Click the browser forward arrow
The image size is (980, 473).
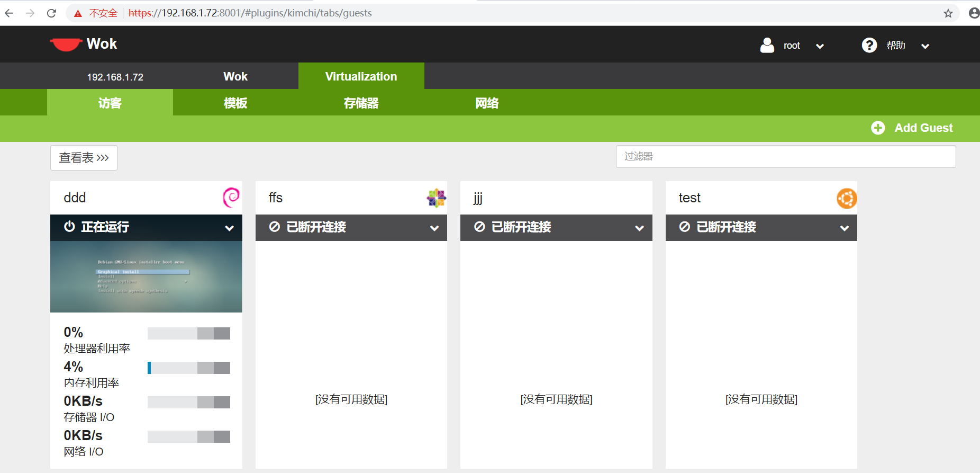coord(30,13)
